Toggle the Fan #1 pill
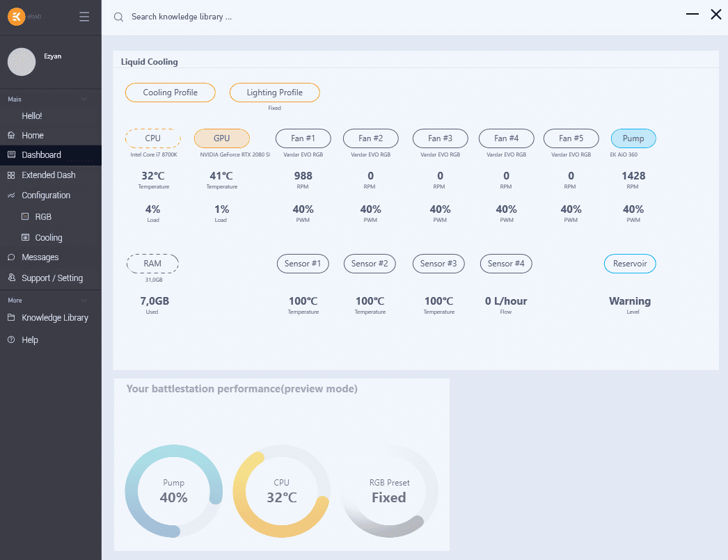This screenshot has height=560, width=728. pyautogui.click(x=303, y=138)
